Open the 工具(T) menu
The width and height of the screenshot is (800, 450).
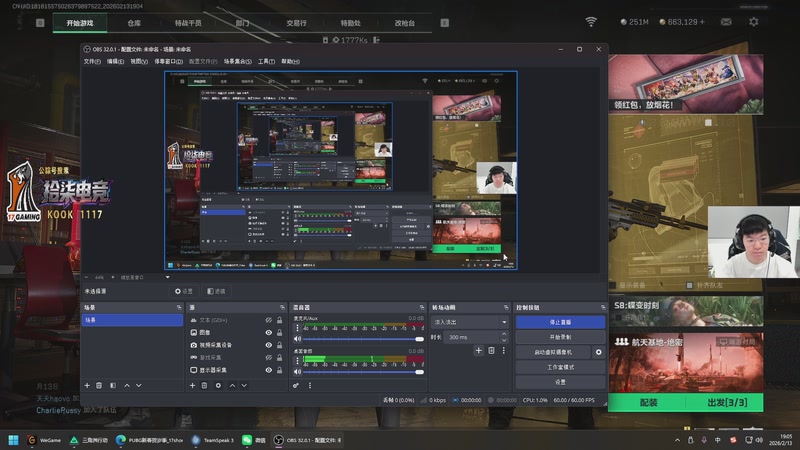tap(266, 61)
